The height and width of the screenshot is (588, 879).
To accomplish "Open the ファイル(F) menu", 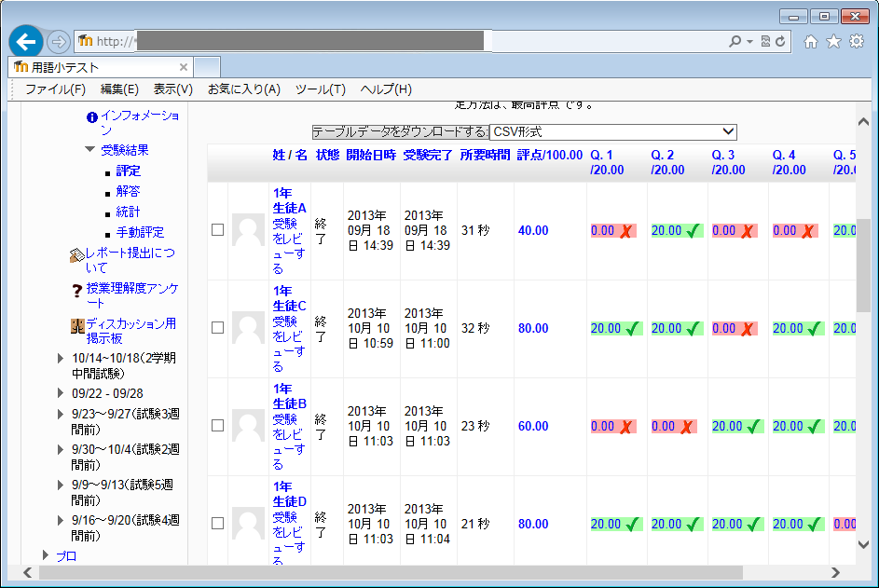I will coord(56,89).
